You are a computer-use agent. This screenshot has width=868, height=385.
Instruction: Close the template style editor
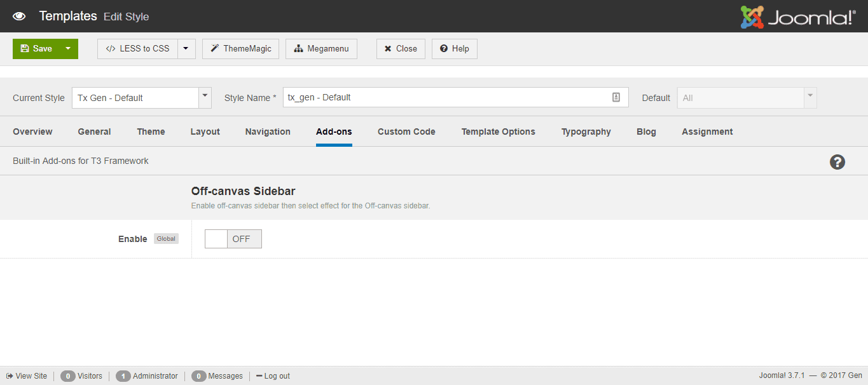coord(401,49)
